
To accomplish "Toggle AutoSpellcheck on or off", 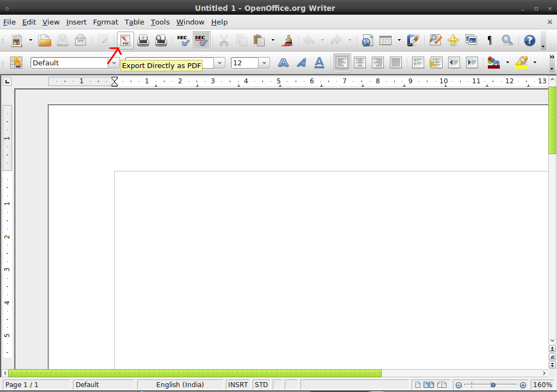I will (201, 40).
